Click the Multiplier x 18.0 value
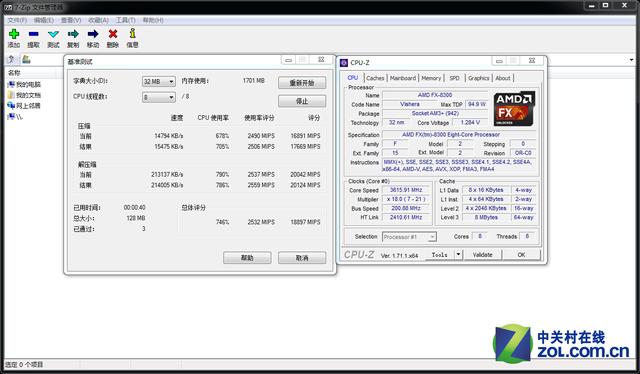Viewport: 640px width, 374px height. (x=406, y=199)
